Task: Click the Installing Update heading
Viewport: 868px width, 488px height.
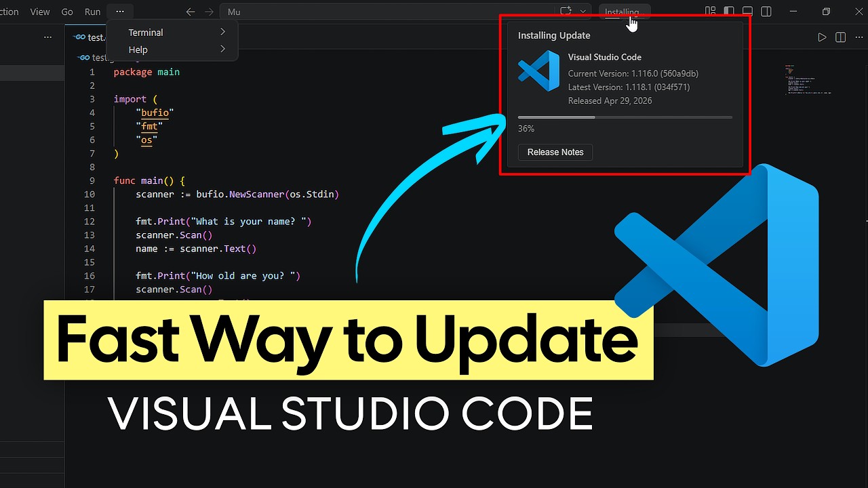Action: (x=554, y=35)
